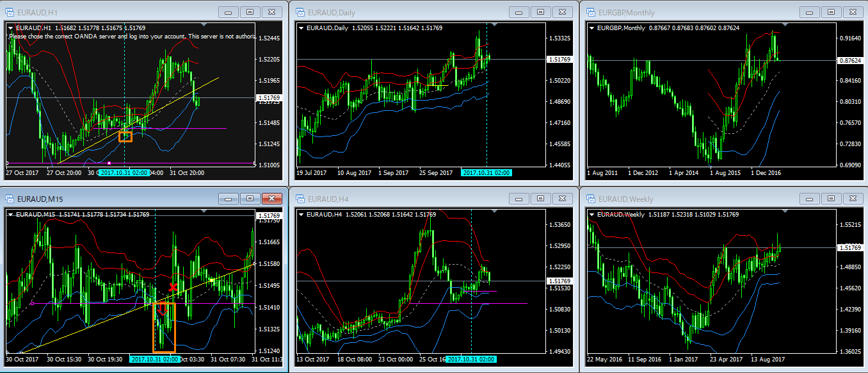Maximize the EURAUD,Daily chart window
Screen dimensions: 868x373
540,12
